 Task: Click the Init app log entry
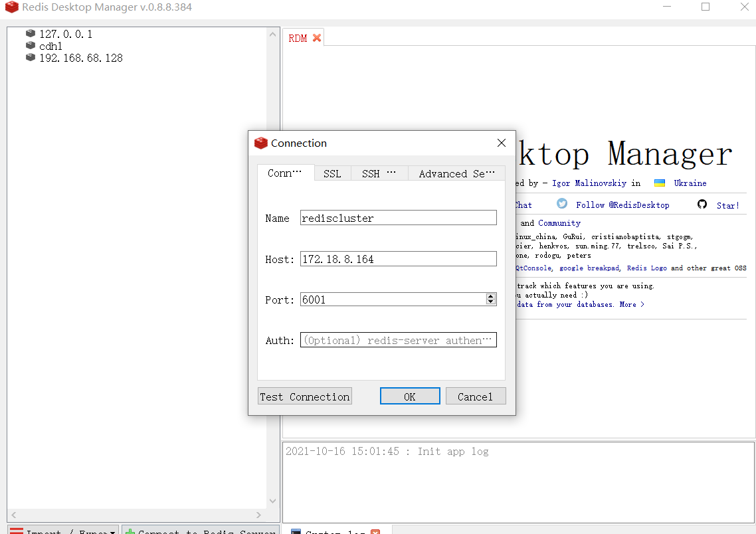(387, 452)
